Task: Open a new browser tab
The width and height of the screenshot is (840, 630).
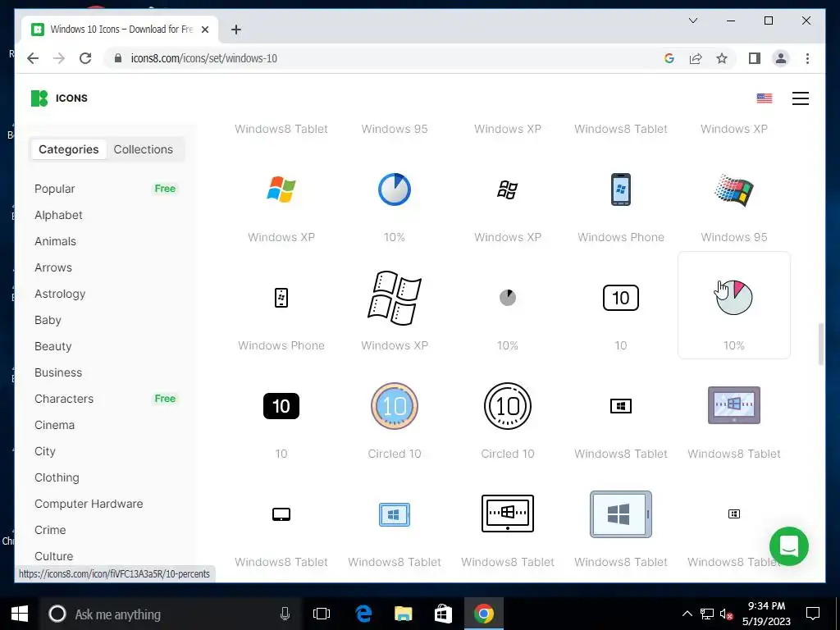Action: tap(236, 30)
